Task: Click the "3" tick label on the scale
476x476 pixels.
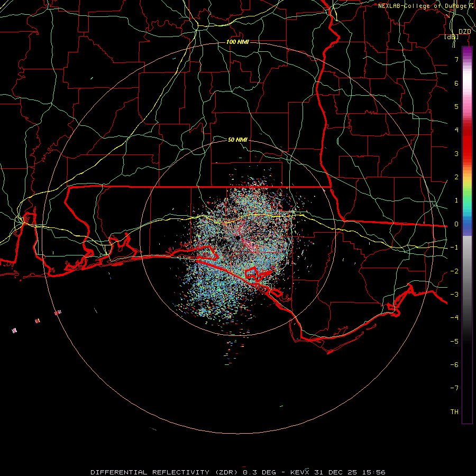Action: pyautogui.click(x=456, y=153)
